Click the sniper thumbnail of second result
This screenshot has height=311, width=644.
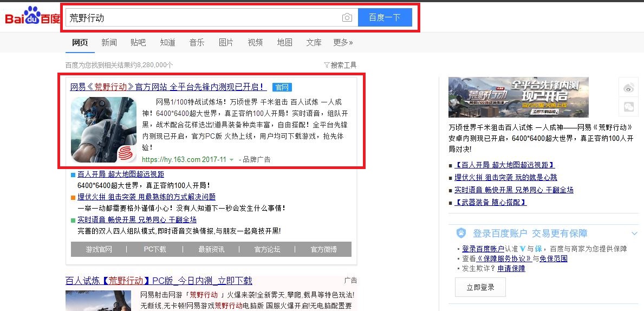click(x=98, y=300)
